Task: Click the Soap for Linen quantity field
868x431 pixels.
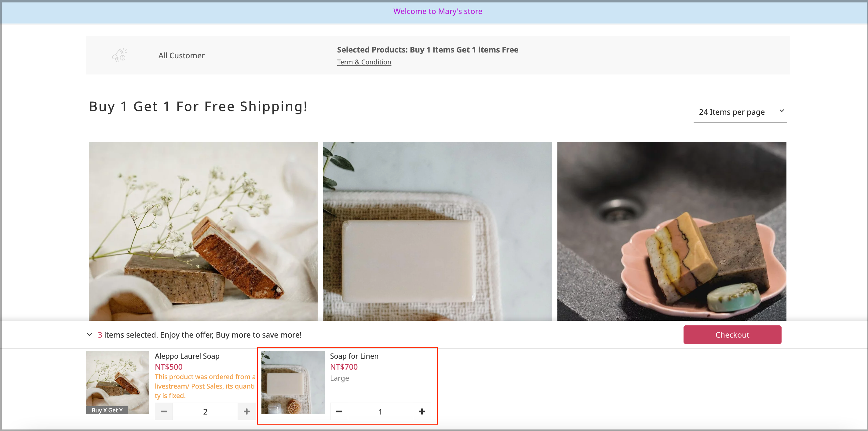Action: (380, 411)
